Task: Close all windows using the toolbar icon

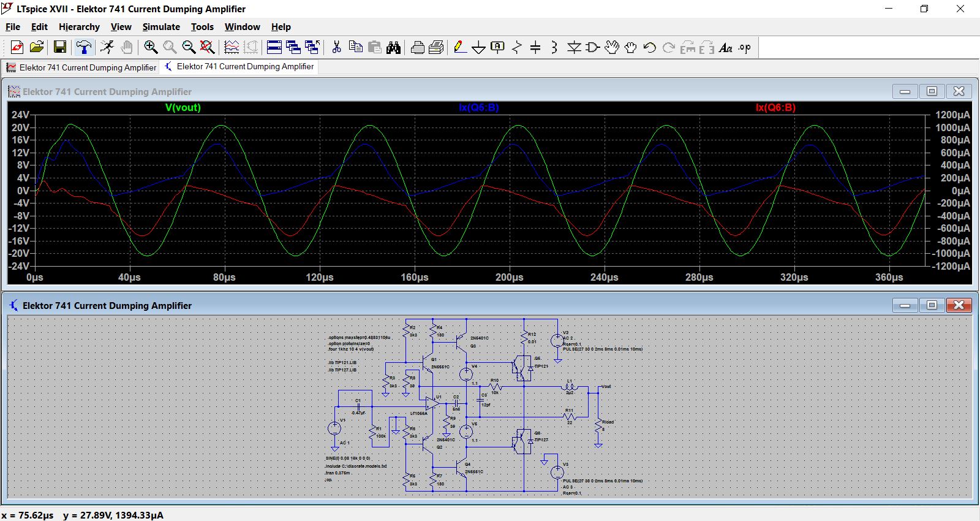Action: coord(312,47)
